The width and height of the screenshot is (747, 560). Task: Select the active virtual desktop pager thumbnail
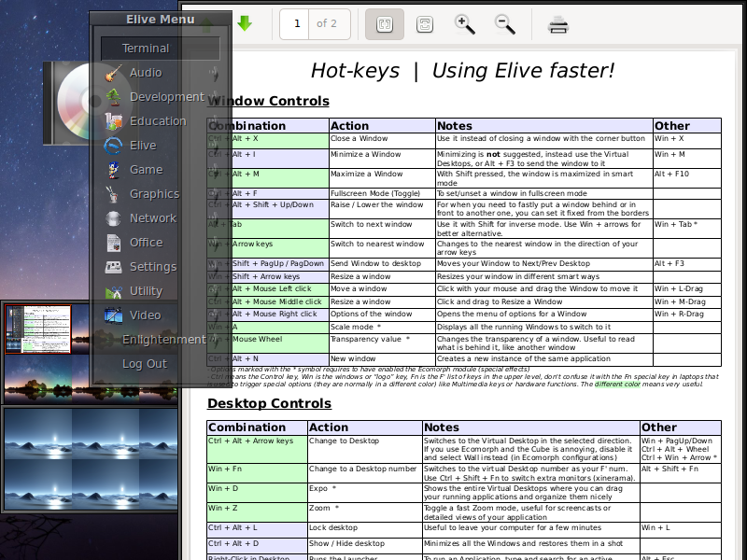[38, 329]
